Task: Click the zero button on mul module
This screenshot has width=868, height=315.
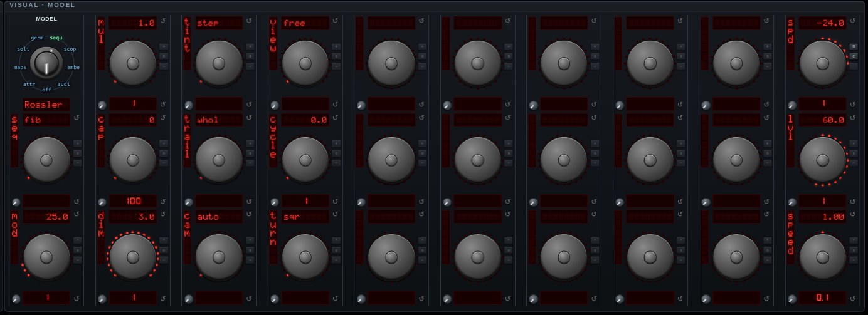Action: [163, 56]
